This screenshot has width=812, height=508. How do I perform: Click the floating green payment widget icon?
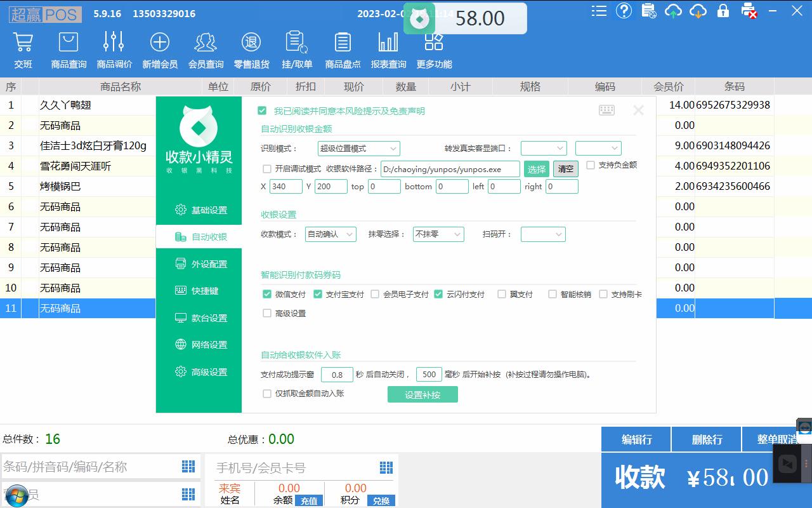point(419,18)
